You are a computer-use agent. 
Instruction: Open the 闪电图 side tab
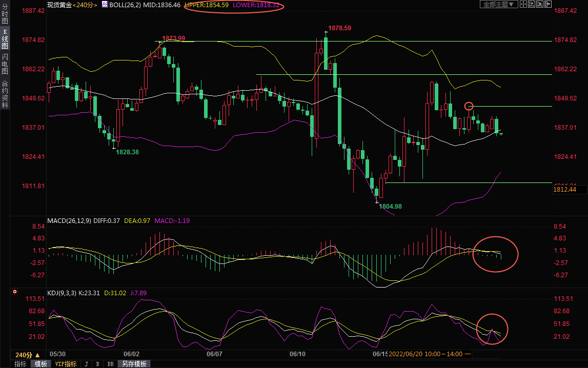point(5,64)
